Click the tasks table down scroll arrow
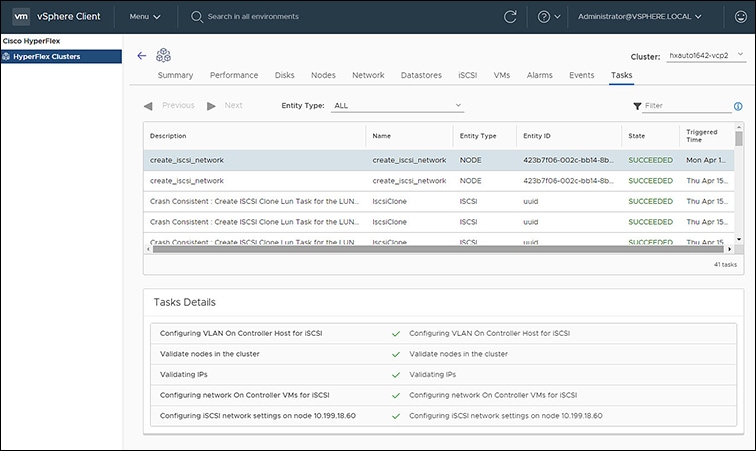The height and width of the screenshot is (451, 756). click(x=739, y=239)
